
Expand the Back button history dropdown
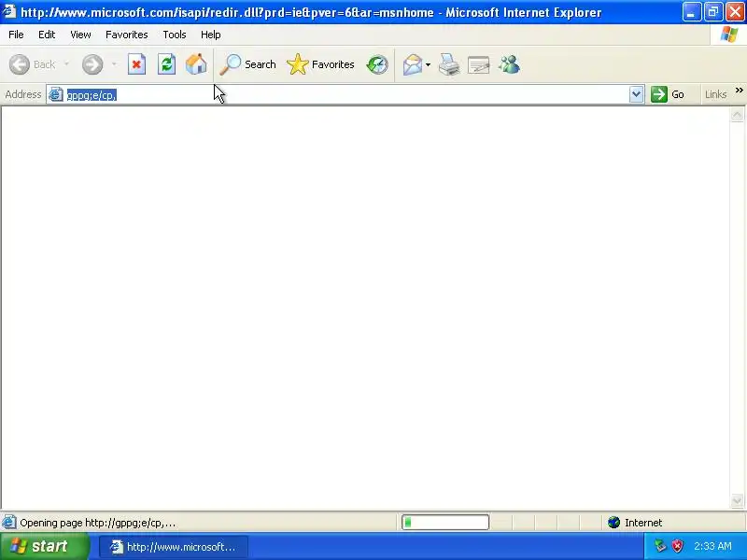(x=66, y=64)
